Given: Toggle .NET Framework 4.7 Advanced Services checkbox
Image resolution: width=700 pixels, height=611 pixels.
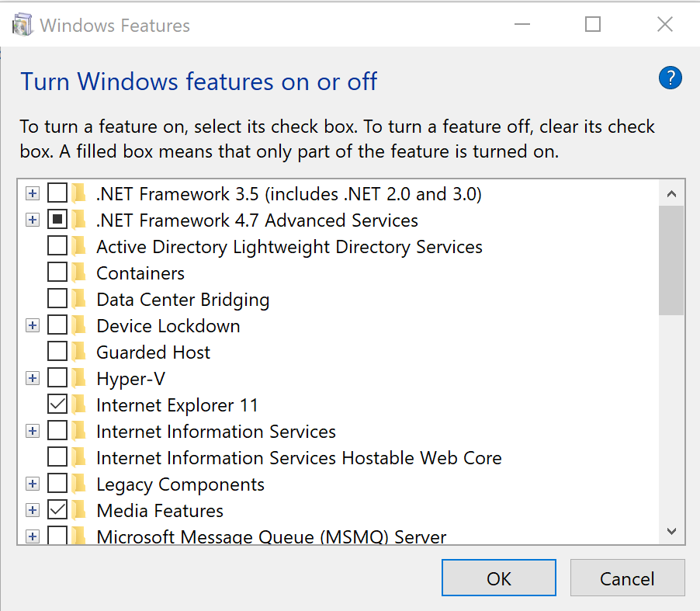Looking at the screenshot, I should pyautogui.click(x=57, y=219).
